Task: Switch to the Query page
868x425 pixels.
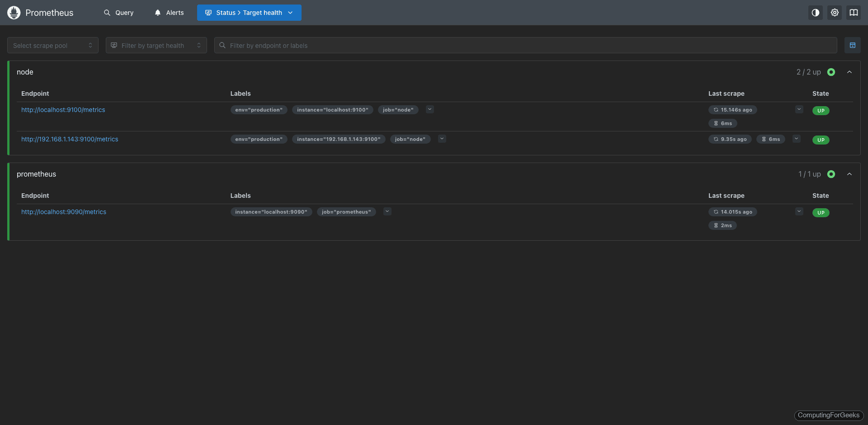Action: (118, 12)
